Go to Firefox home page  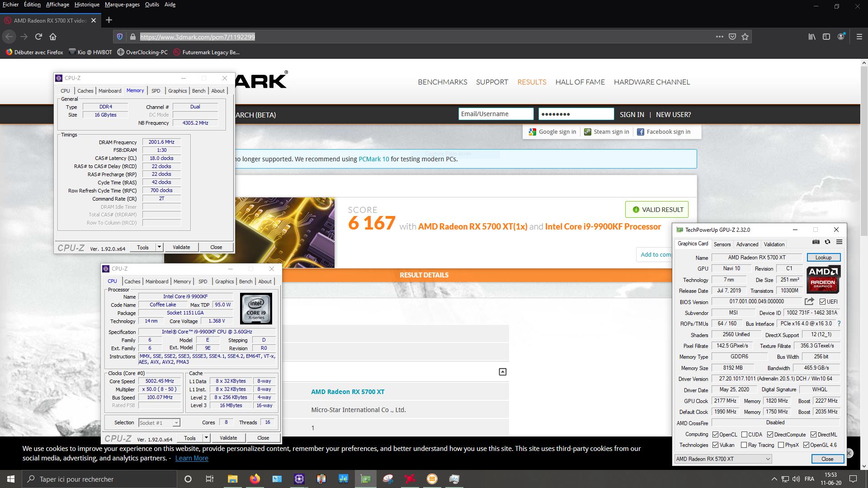[x=53, y=37]
